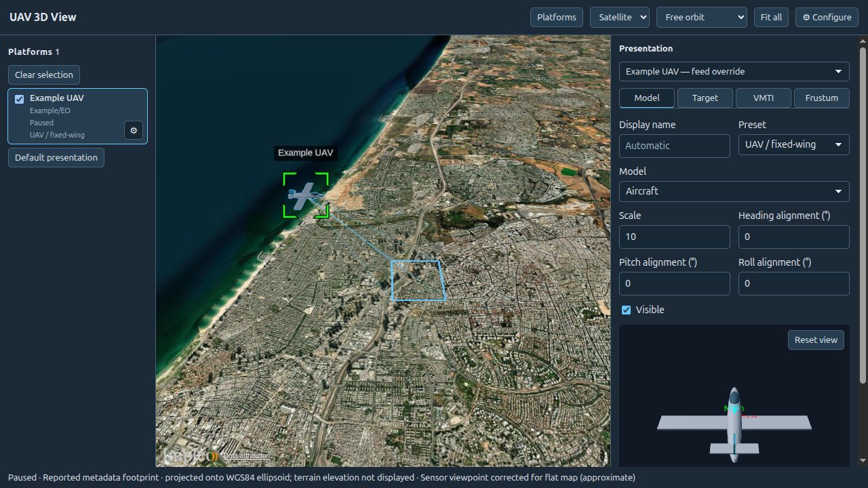Screen dimensions: 868x488
Task: Expand the Aircraft model dropdown
Action: click(x=734, y=191)
